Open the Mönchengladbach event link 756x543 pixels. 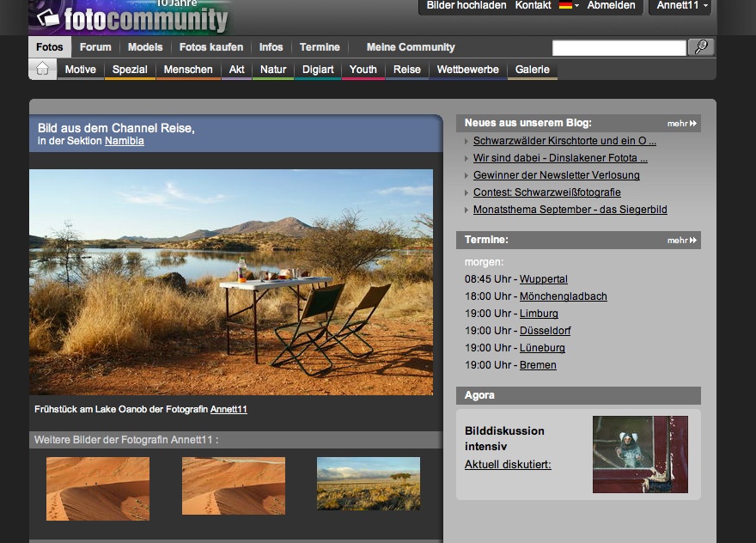pos(564,296)
